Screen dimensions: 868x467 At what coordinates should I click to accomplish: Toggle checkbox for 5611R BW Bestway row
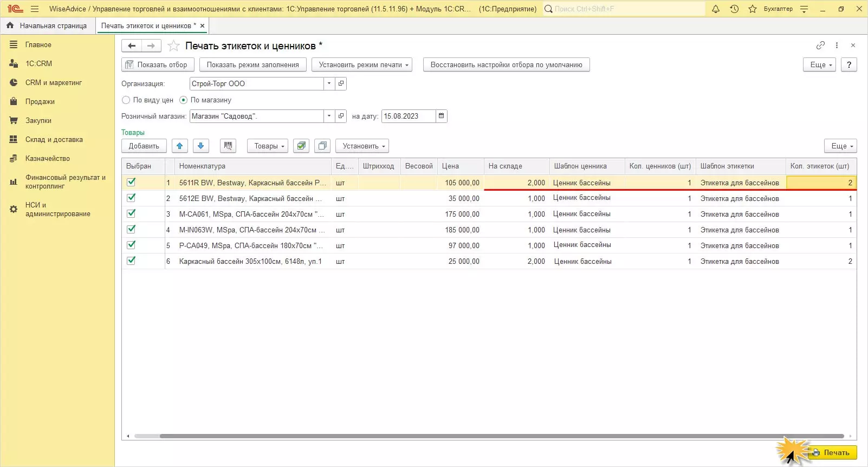pyautogui.click(x=131, y=182)
